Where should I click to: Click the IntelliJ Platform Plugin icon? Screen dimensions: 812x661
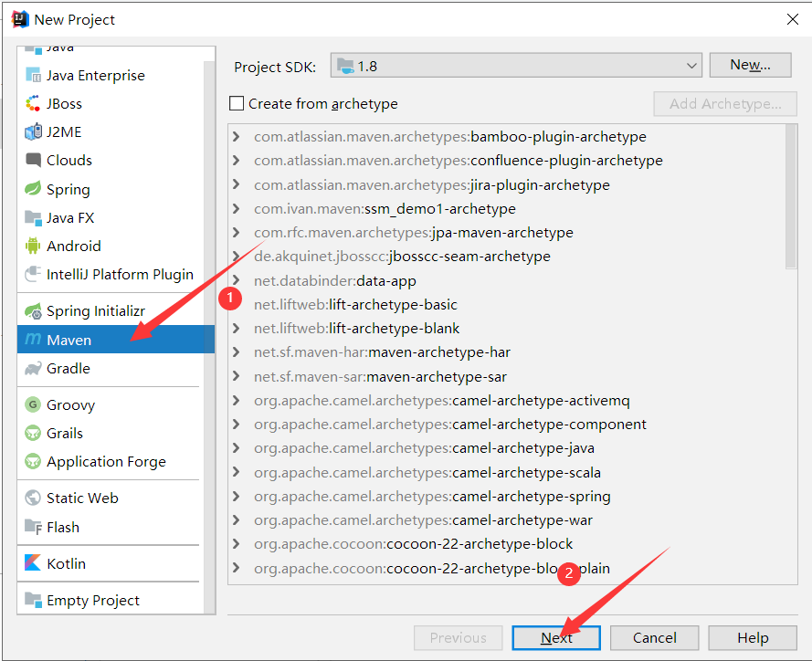[x=33, y=274]
